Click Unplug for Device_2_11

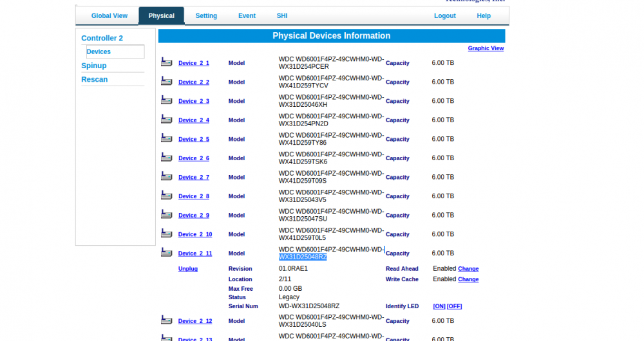pyautogui.click(x=187, y=269)
